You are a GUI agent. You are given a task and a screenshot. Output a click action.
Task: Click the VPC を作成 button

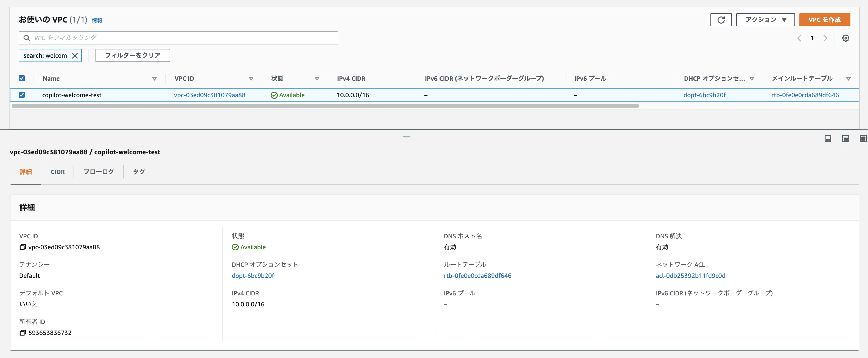(825, 20)
